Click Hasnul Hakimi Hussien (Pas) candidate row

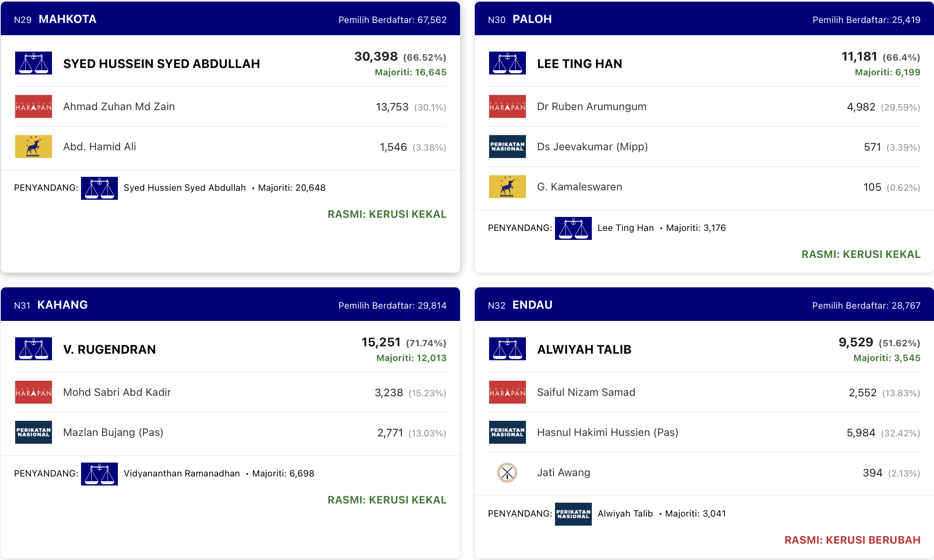tap(704, 432)
